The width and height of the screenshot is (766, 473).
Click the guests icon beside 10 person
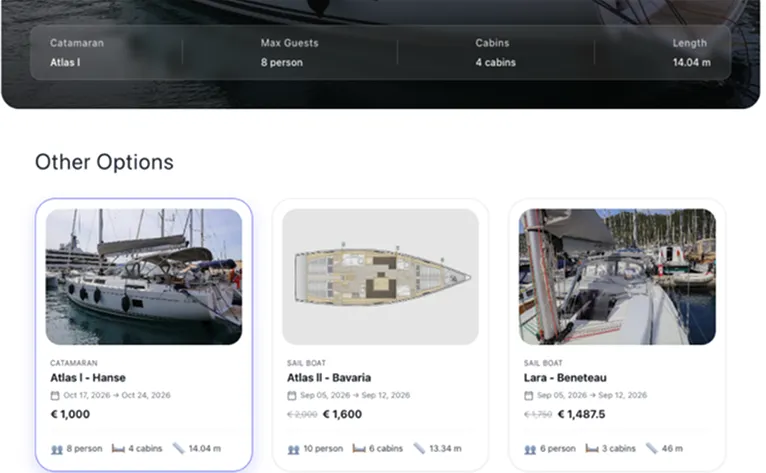coord(294,449)
